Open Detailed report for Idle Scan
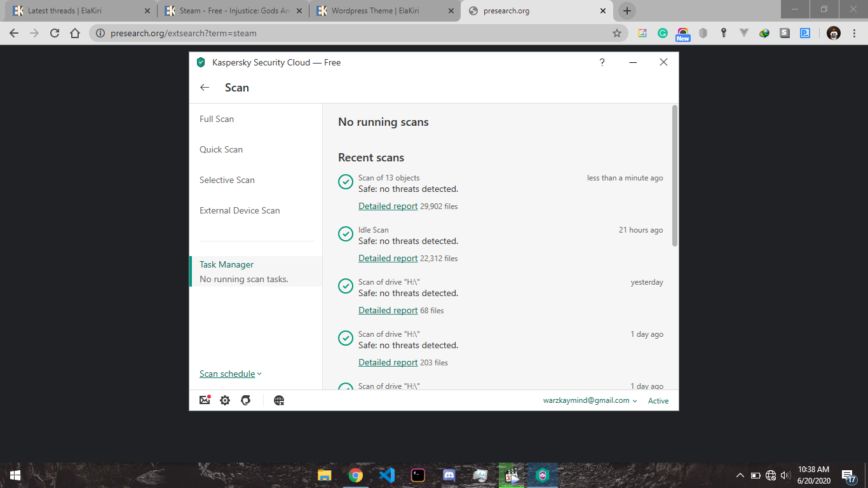Screen dimensions: 868x488 pyautogui.click(x=388, y=258)
